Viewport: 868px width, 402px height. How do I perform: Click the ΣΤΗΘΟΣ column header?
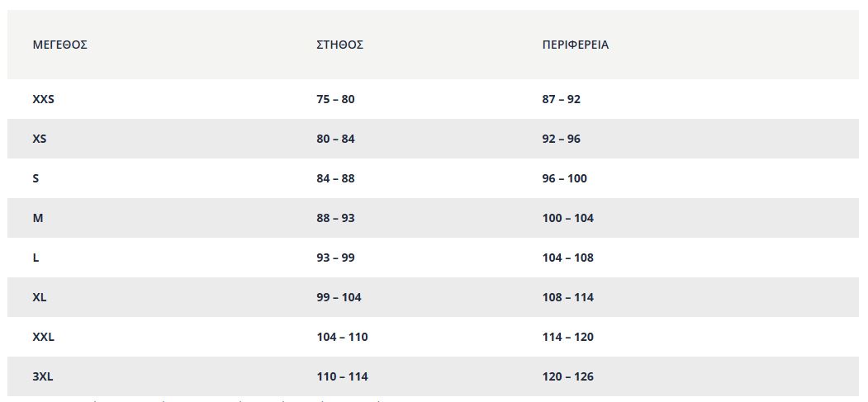coord(340,45)
